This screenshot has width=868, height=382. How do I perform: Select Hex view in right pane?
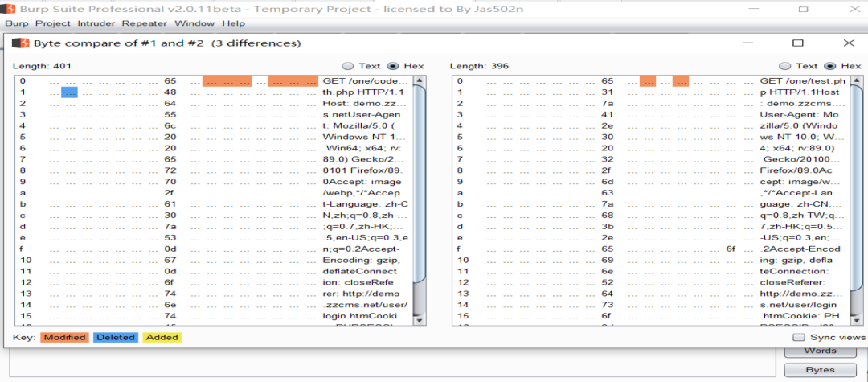point(842,66)
